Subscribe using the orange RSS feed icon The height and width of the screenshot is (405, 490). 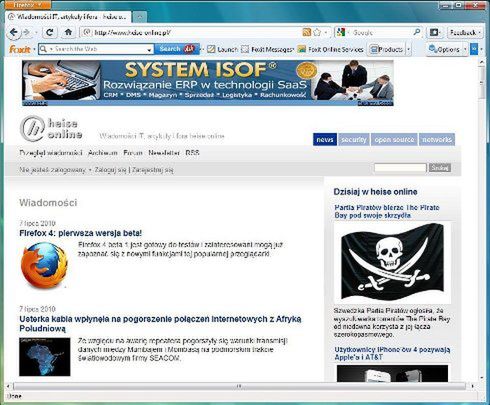(x=306, y=32)
